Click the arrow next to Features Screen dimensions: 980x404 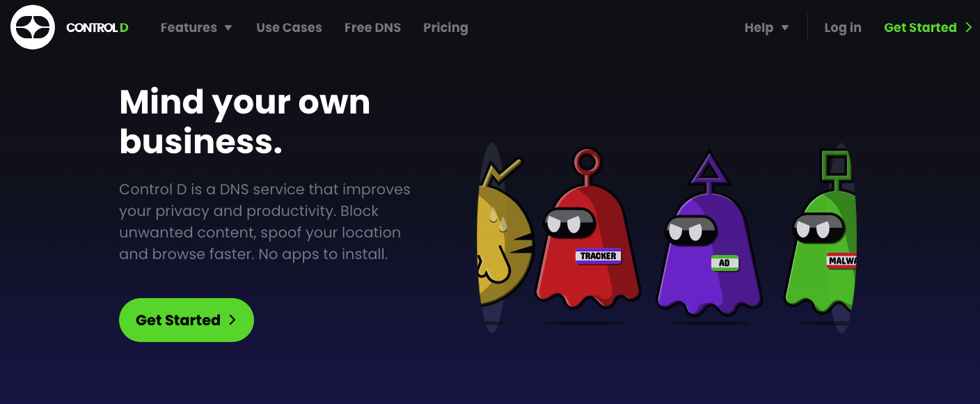pos(228,28)
